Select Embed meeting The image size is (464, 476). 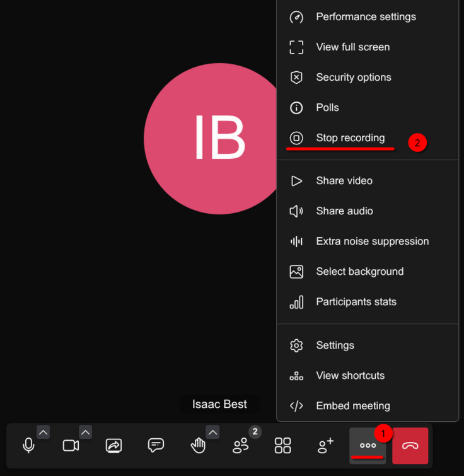tap(368, 406)
